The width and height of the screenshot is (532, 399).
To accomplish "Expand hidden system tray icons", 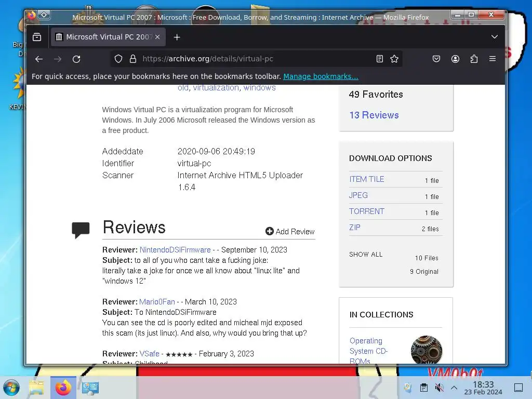I will tap(454, 388).
